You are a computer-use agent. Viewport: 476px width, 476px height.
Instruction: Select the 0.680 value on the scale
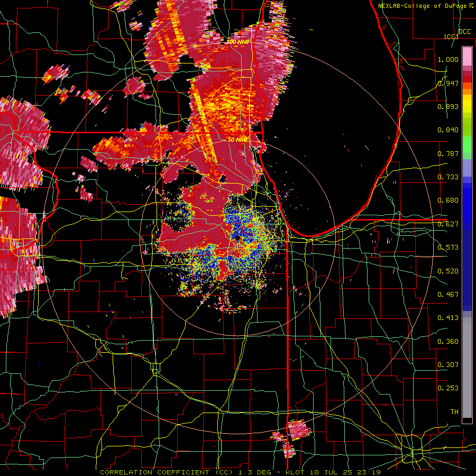tap(448, 200)
